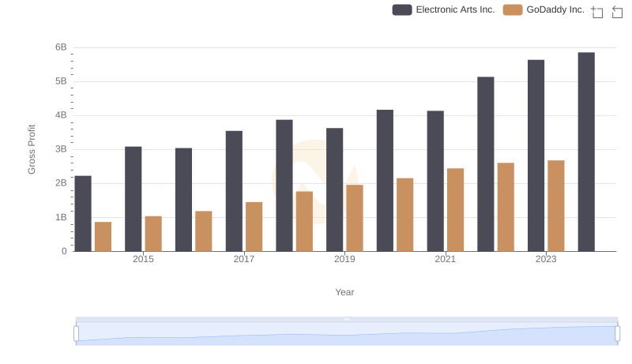Click the top drag bar of the zoom slider
This screenshot has height=364, width=632.
click(347, 319)
